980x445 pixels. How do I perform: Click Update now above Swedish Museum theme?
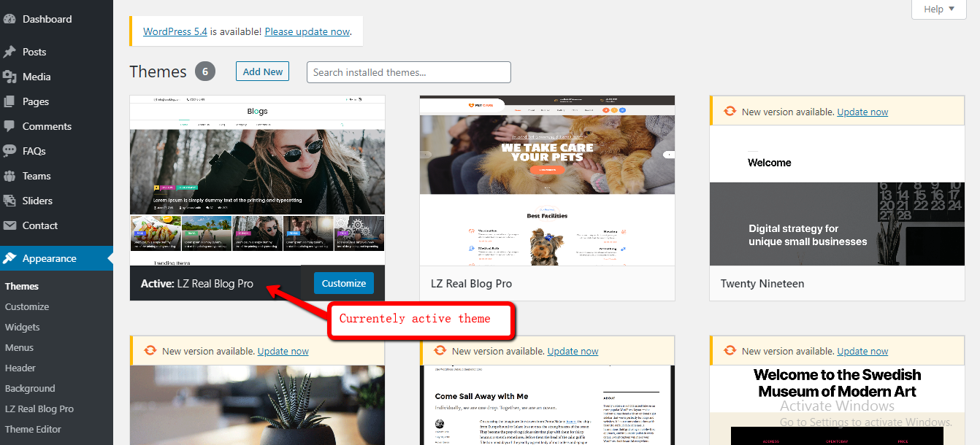coord(862,351)
